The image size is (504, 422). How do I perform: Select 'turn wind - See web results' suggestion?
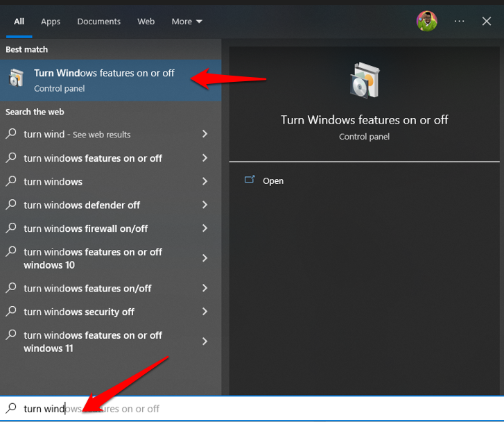point(110,134)
